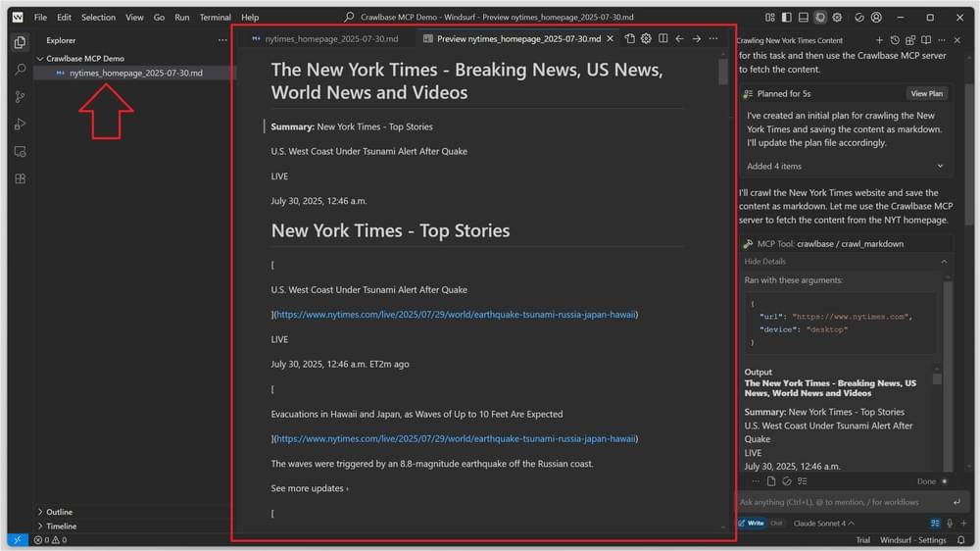The width and height of the screenshot is (980, 551).
Task: Click the View Plan button
Action: tap(926, 94)
